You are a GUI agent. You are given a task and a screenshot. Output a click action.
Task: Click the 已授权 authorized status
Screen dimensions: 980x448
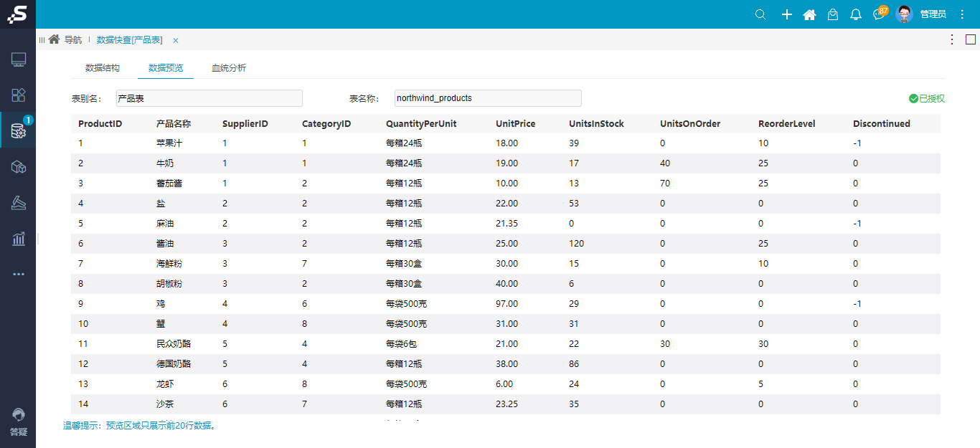[927, 98]
